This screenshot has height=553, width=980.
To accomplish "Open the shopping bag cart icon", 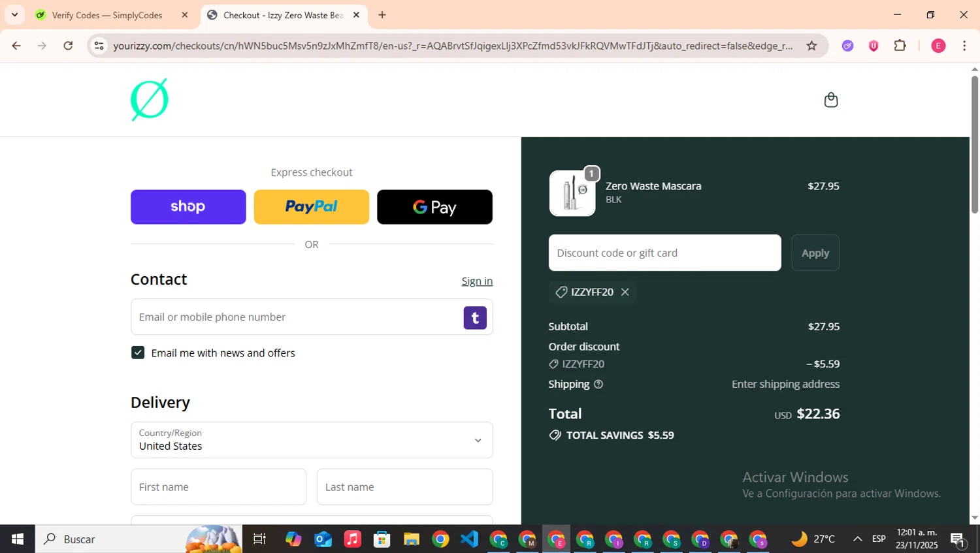I will click(x=830, y=100).
